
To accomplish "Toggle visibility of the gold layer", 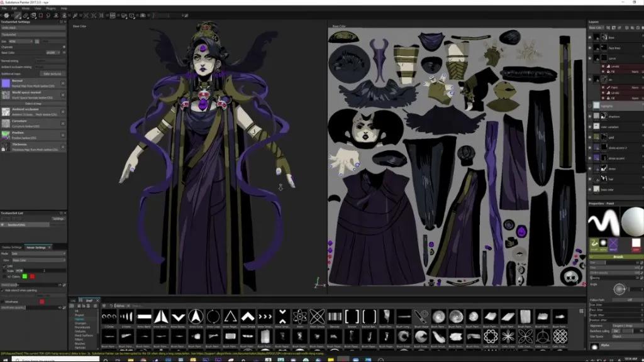I will (591, 136).
